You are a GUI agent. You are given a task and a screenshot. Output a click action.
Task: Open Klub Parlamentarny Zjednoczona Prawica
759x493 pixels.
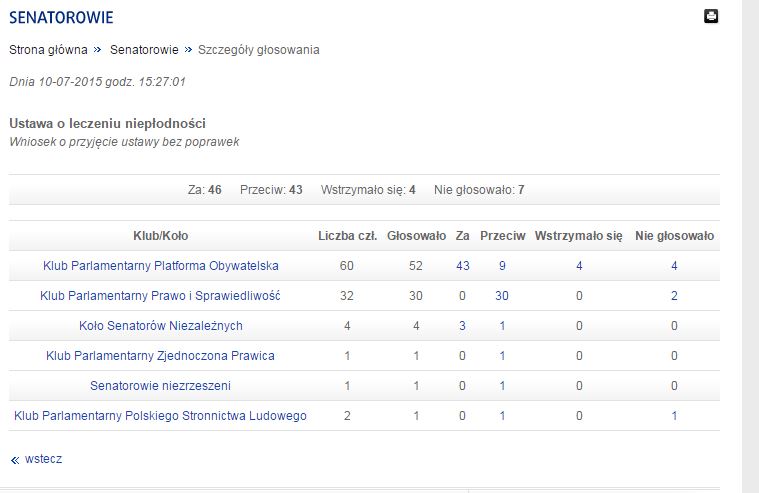coord(160,356)
